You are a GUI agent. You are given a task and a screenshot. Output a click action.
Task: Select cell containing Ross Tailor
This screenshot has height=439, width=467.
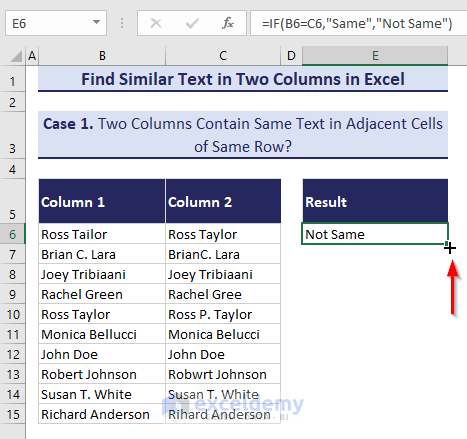tap(102, 234)
